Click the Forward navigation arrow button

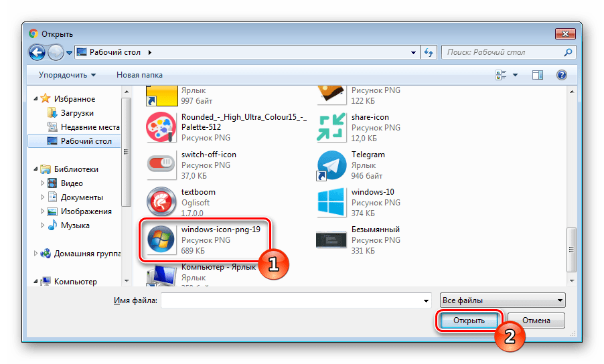coord(56,52)
